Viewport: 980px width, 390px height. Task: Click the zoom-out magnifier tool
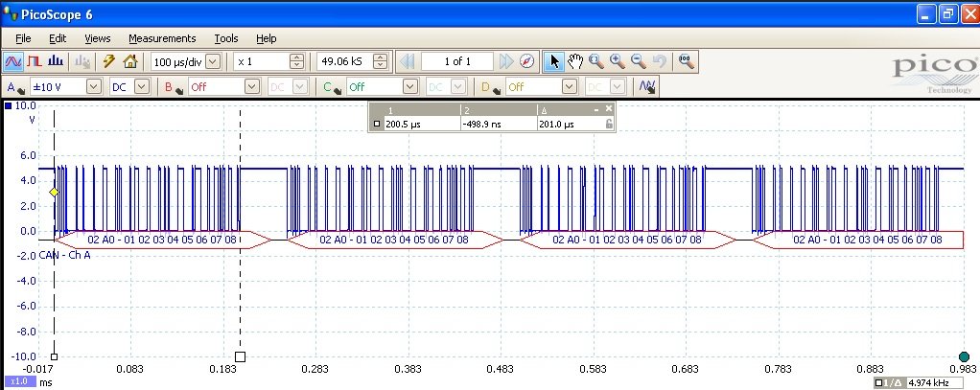click(x=638, y=61)
